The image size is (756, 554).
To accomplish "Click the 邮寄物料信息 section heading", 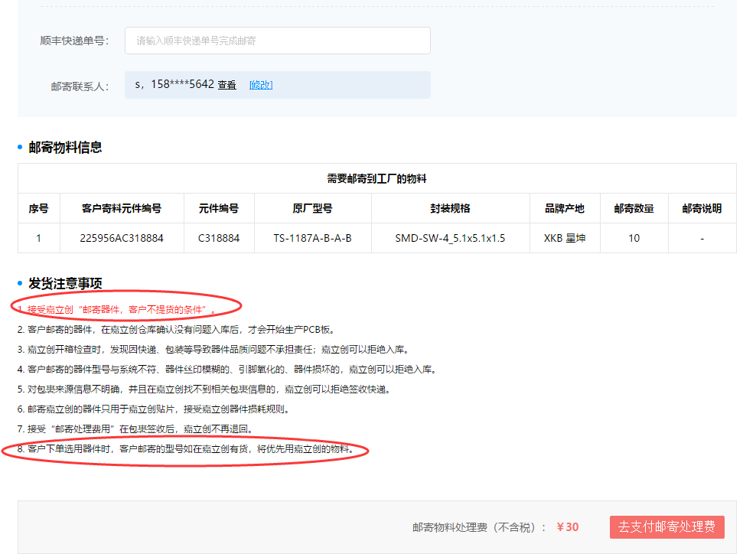I will [x=65, y=148].
